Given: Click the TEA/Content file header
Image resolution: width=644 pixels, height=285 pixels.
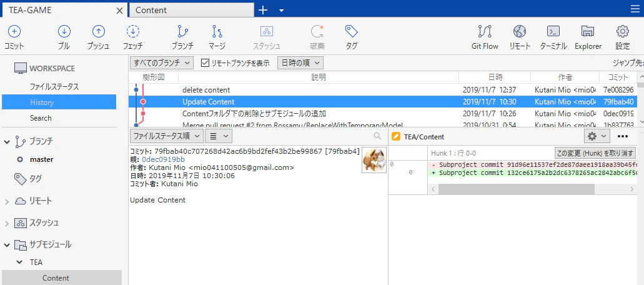Looking at the screenshot, I should point(424,137).
